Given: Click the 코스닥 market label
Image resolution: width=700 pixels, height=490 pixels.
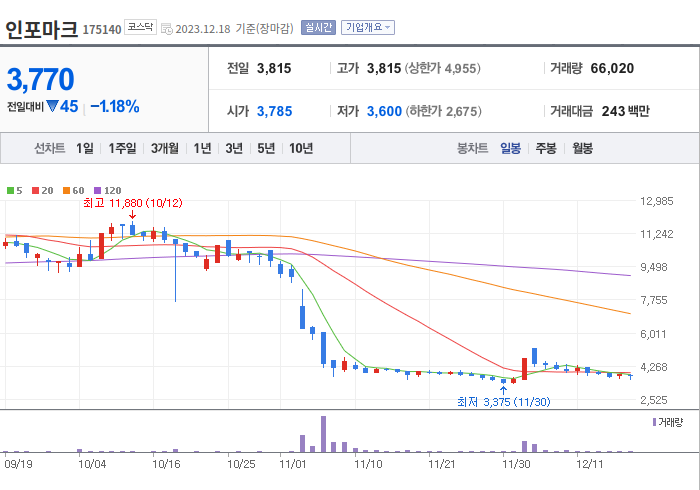Looking at the screenshot, I should pos(140,27).
